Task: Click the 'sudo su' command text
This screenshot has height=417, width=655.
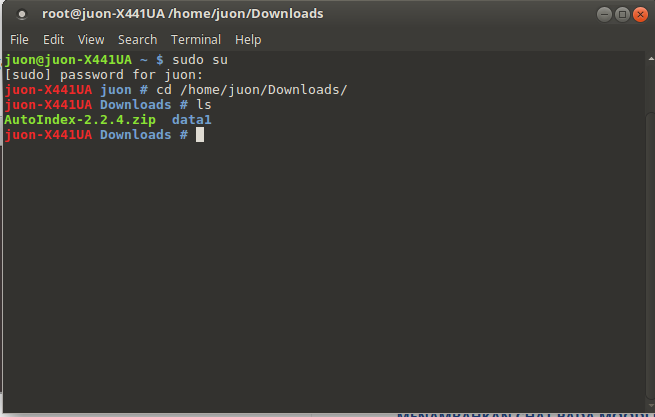Action: (200, 60)
